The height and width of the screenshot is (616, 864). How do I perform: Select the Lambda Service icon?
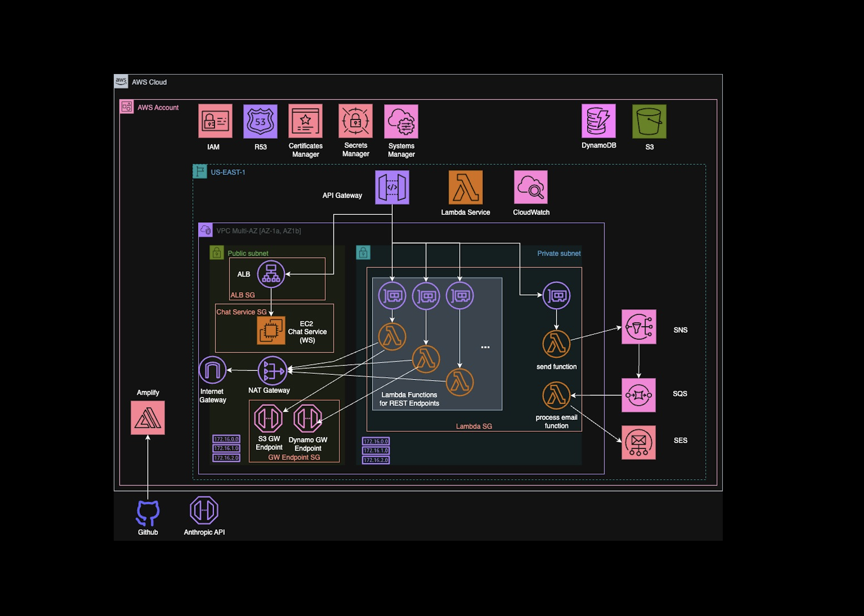[x=466, y=187]
